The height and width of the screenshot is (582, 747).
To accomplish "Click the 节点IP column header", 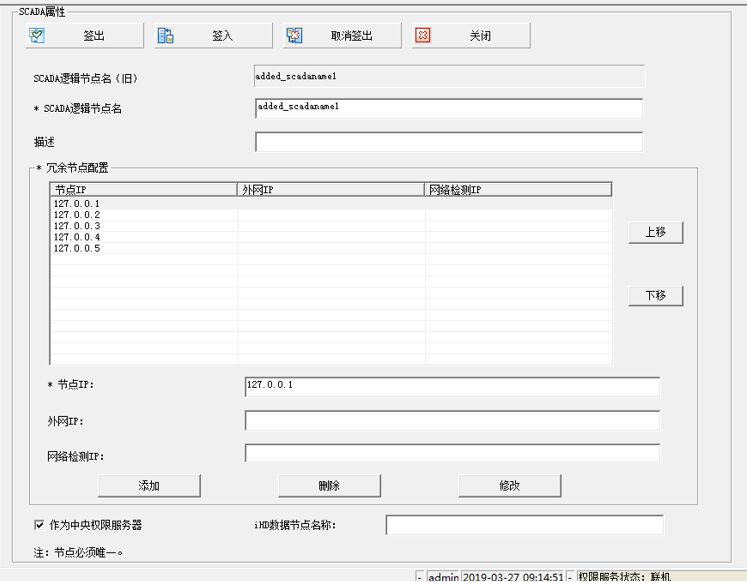I will tap(143, 190).
